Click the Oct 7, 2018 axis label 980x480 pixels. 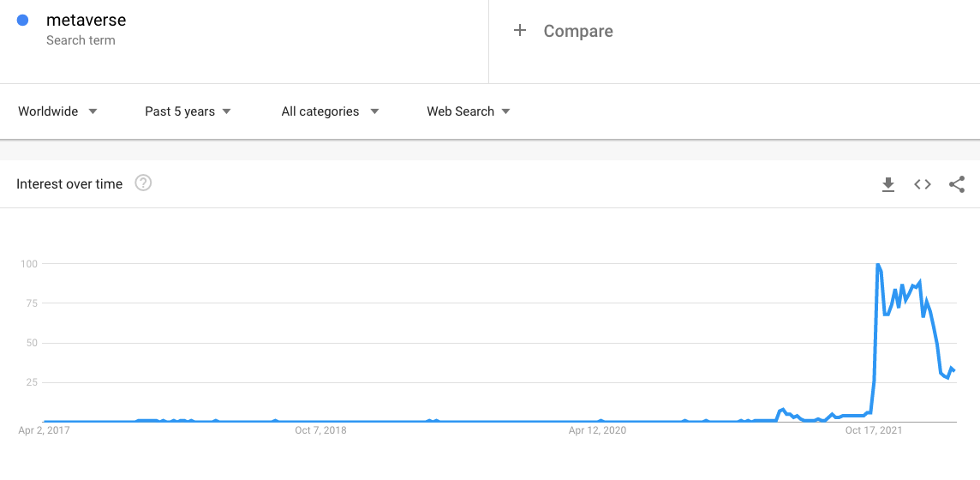click(x=320, y=430)
